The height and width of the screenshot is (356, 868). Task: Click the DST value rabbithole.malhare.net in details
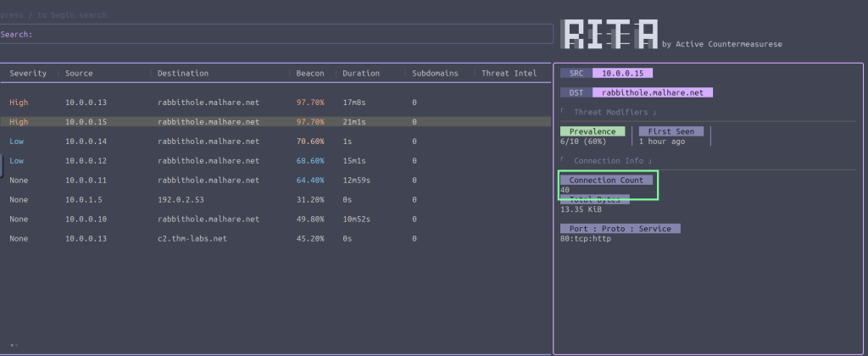click(x=653, y=92)
